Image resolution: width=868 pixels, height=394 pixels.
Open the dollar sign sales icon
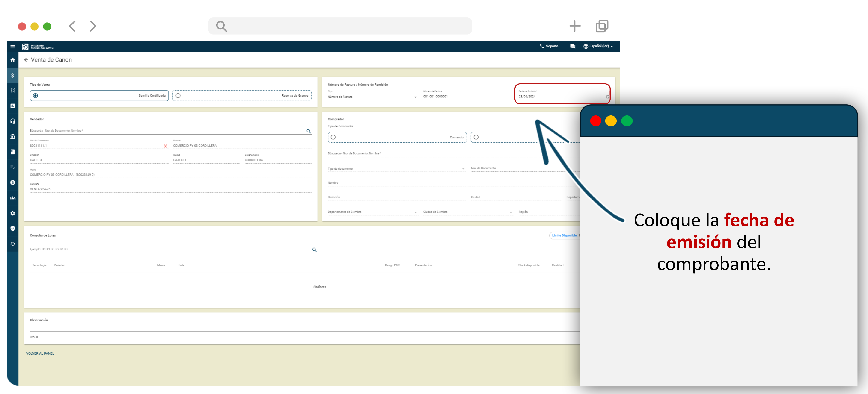12,75
